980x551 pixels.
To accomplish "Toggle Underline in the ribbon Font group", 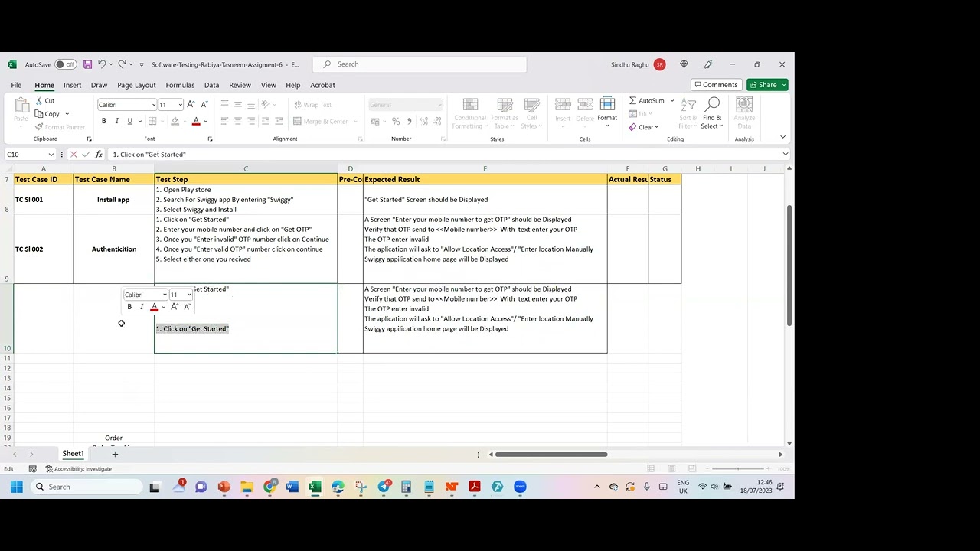I will (129, 121).
